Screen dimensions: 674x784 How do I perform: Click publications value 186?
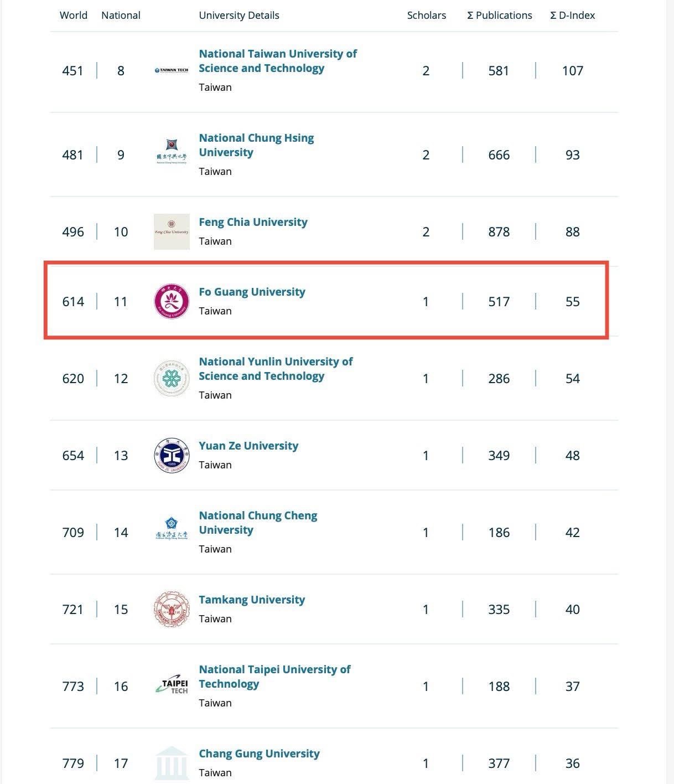[499, 533]
